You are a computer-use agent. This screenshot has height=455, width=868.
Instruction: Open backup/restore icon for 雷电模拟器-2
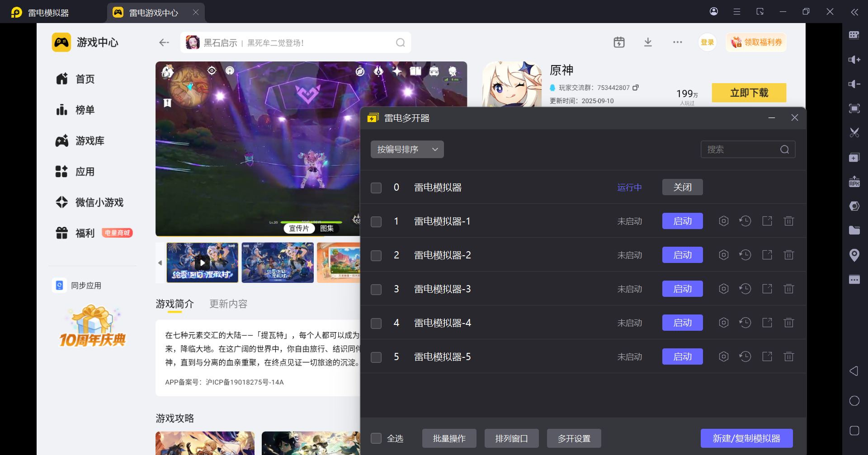[745, 255]
